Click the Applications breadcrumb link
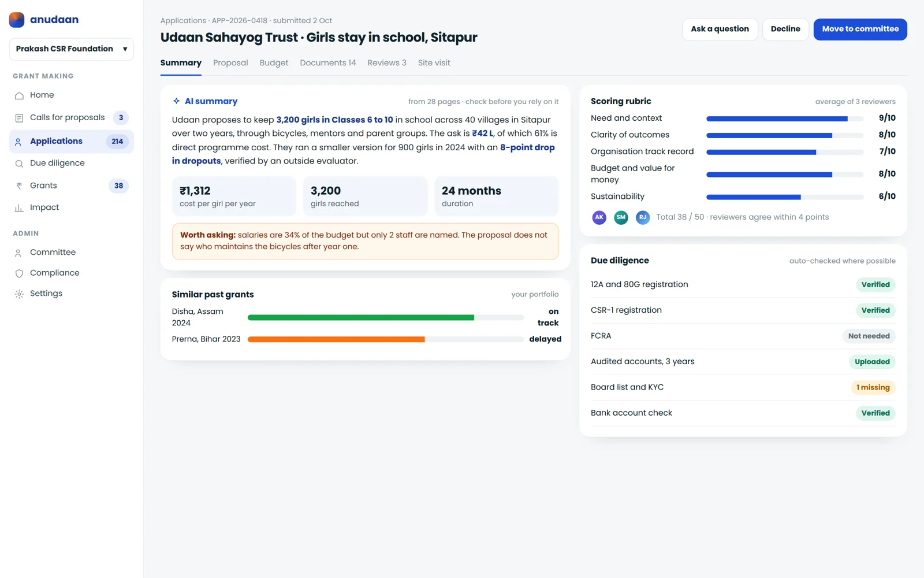Image resolution: width=924 pixels, height=578 pixels. coord(183,21)
